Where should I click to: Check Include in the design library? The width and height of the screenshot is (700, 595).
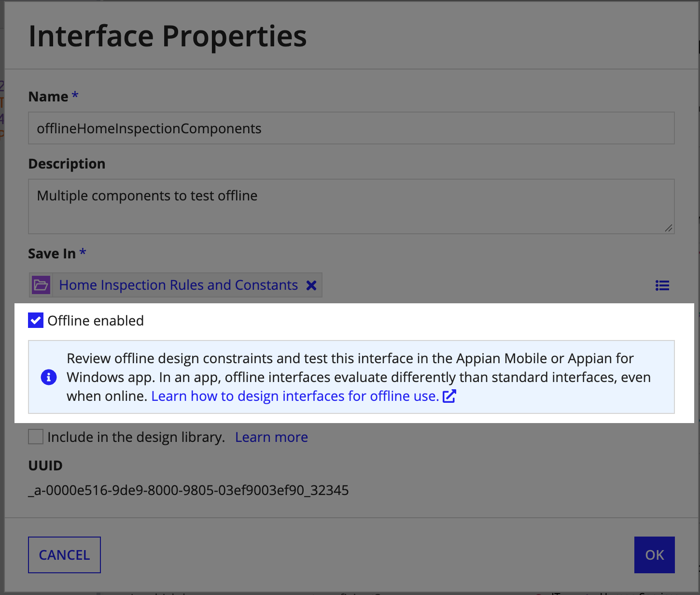click(x=36, y=437)
